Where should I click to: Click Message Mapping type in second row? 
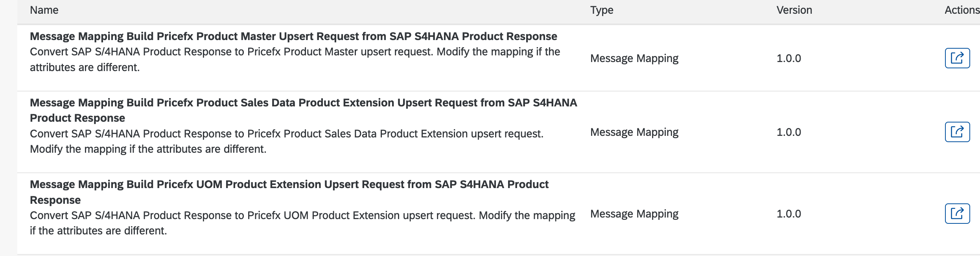634,132
